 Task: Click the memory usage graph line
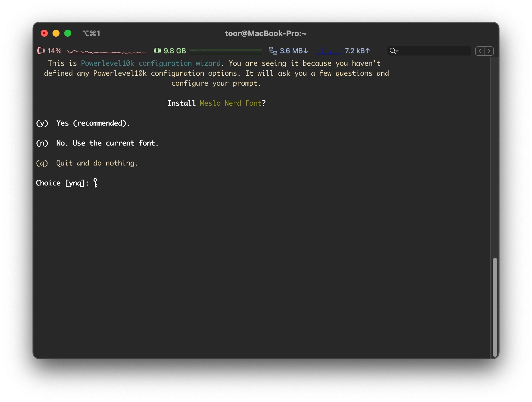[226, 51]
